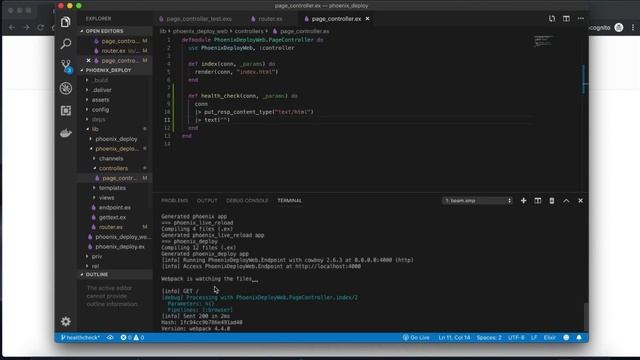Click Go Live in status bar

point(416,338)
